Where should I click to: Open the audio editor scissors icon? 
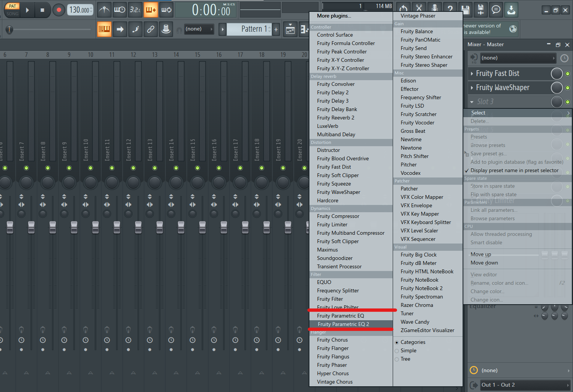click(x=419, y=9)
